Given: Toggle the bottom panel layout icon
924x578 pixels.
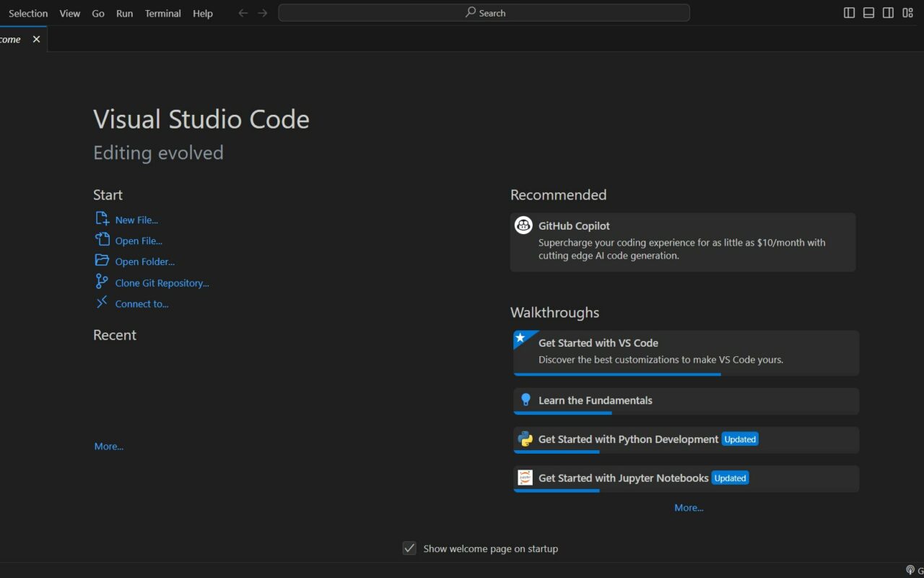Looking at the screenshot, I should (x=869, y=13).
